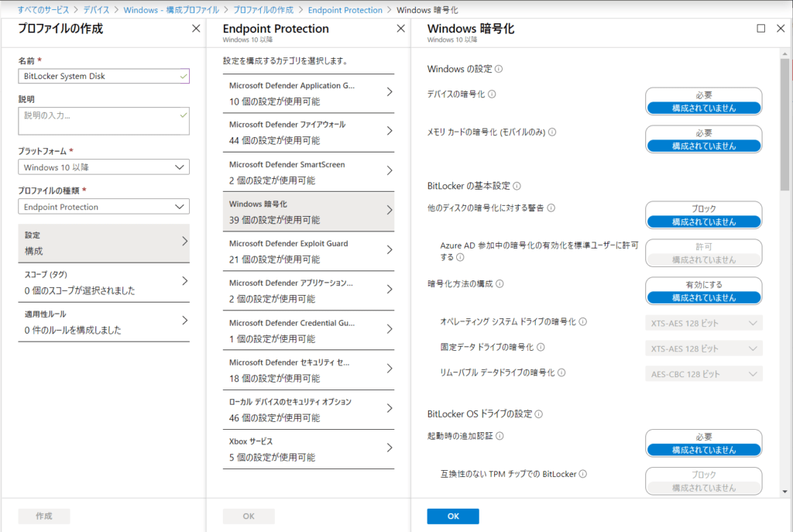Viewport: 793px width, 532px height.
Task: Open ローカル デバイスのセキュリティ オプション category
Action: pos(308,410)
